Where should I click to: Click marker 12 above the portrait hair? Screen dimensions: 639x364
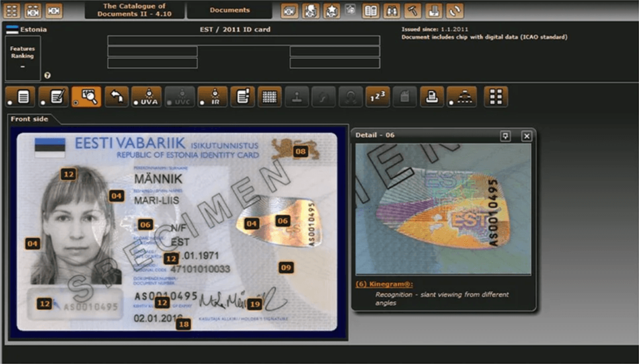coord(69,174)
